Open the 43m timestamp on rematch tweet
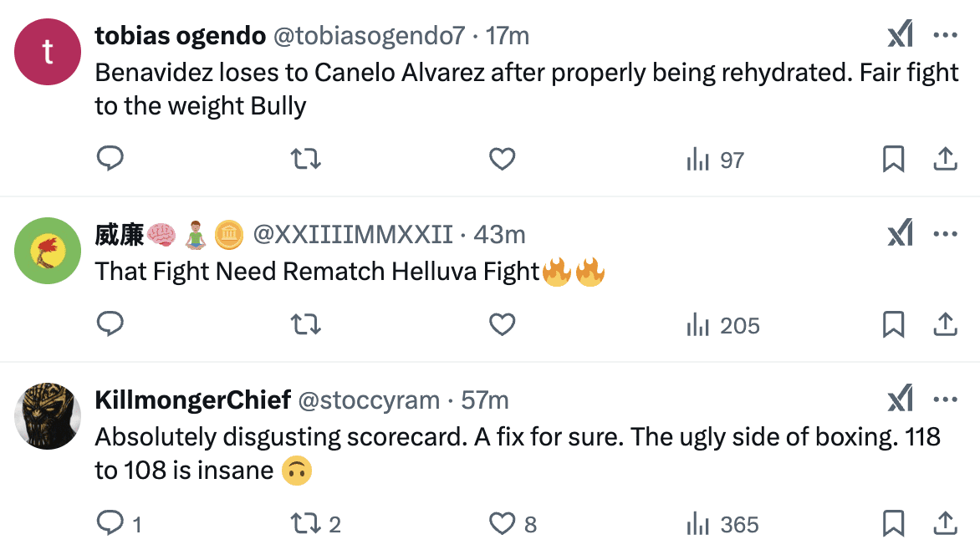 (x=499, y=235)
